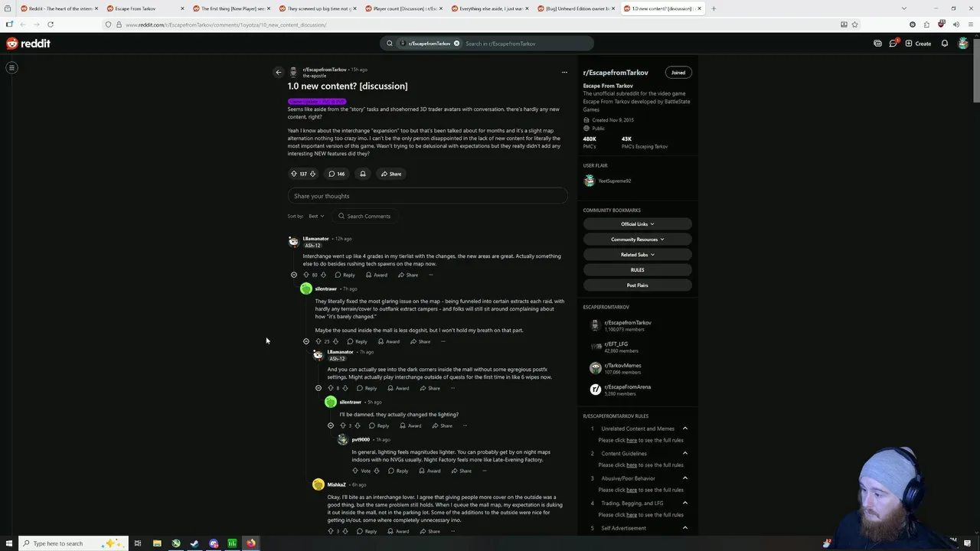980x551 pixels.
Task: Expand the Related Subs dropdown
Action: 637,255
